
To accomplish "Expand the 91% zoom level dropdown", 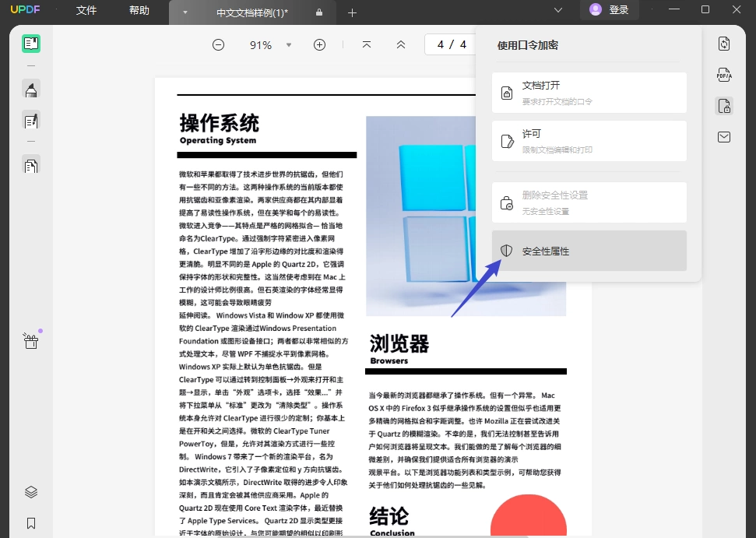I will pos(289,45).
